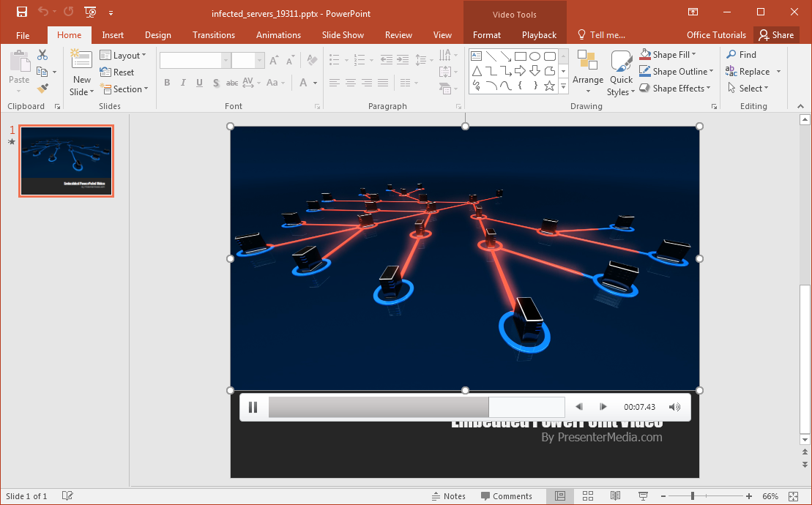This screenshot has height=505, width=812.
Task: Clear all formatting eraser icon
Action: pyautogui.click(x=312, y=60)
